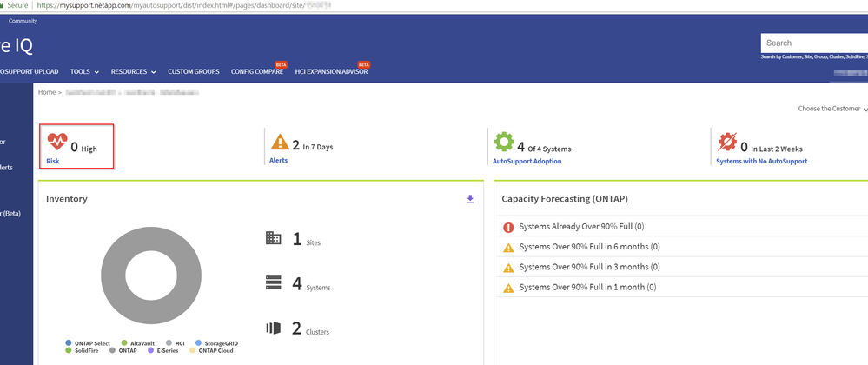Click in the Search input field
868x365 pixels.
814,43
